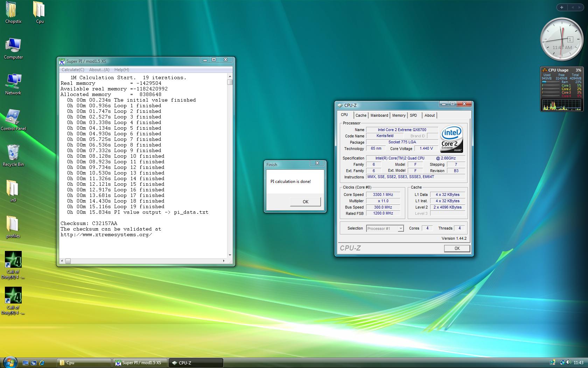
Task: Click Show Desktop quick launch icon
Action: [25, 363]
